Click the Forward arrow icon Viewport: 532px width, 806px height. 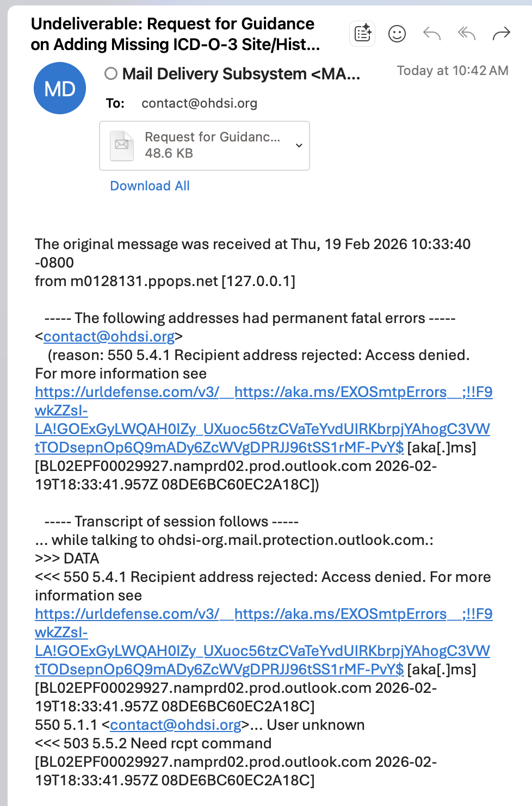tap(501, 34)
